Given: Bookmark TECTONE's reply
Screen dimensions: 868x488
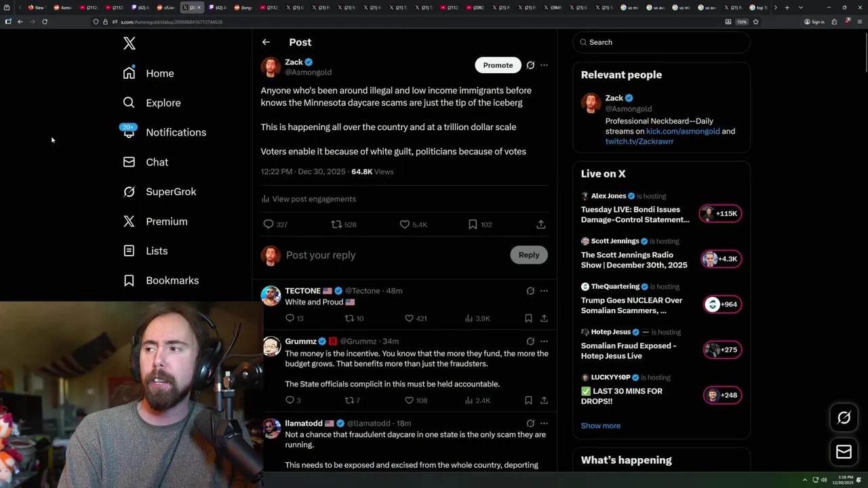Looking at the screenshot, I should [x=528, y=318].
